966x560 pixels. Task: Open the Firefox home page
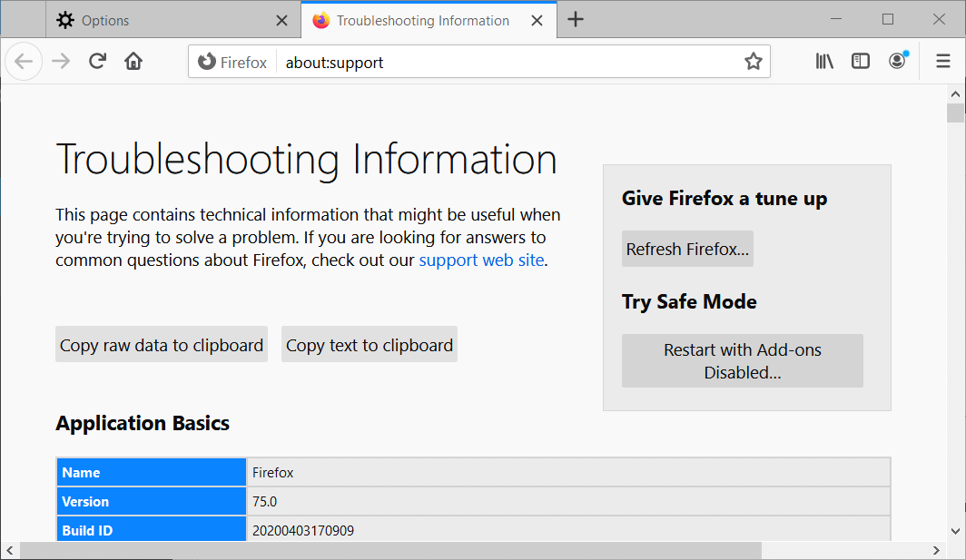133,61
